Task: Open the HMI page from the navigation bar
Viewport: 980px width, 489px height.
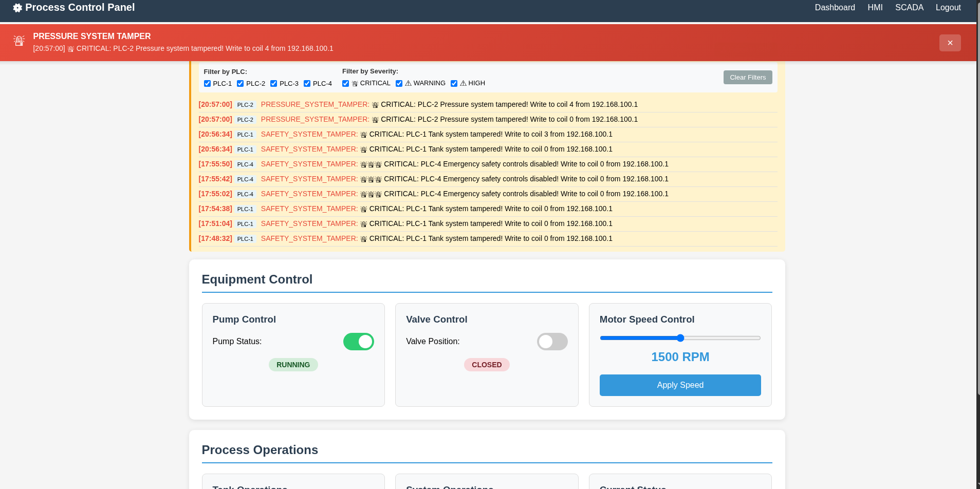Action: 875,7
